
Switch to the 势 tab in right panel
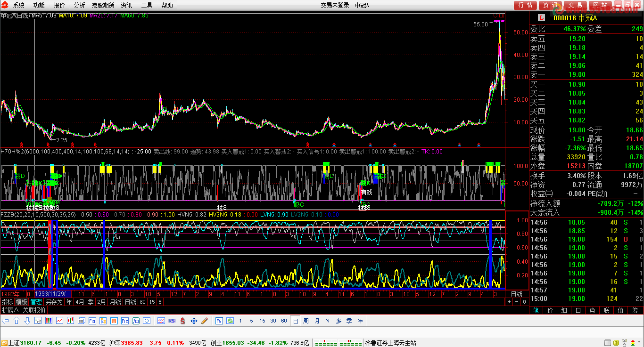593,310
